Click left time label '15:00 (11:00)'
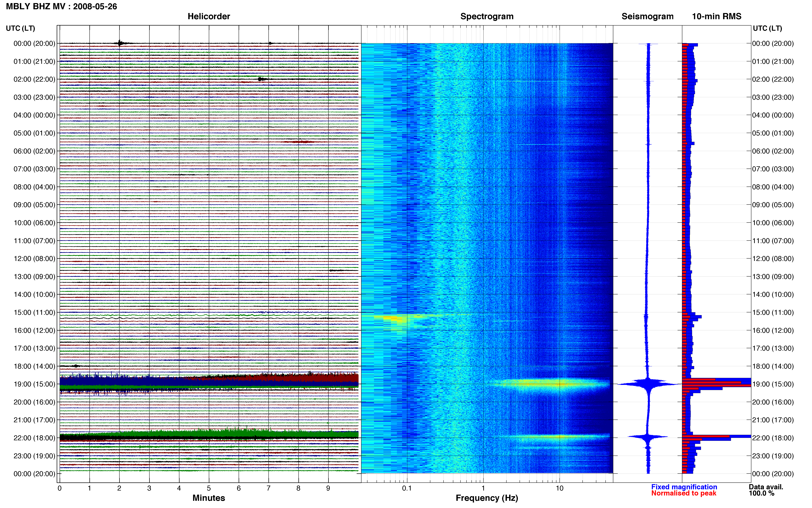 tap(34, 312)
